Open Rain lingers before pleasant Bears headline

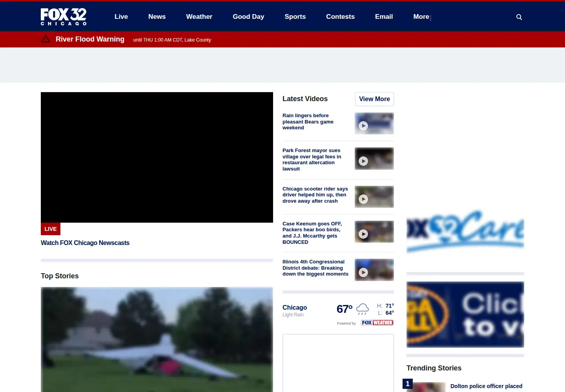pyautogui.click(x=308, y=122)
